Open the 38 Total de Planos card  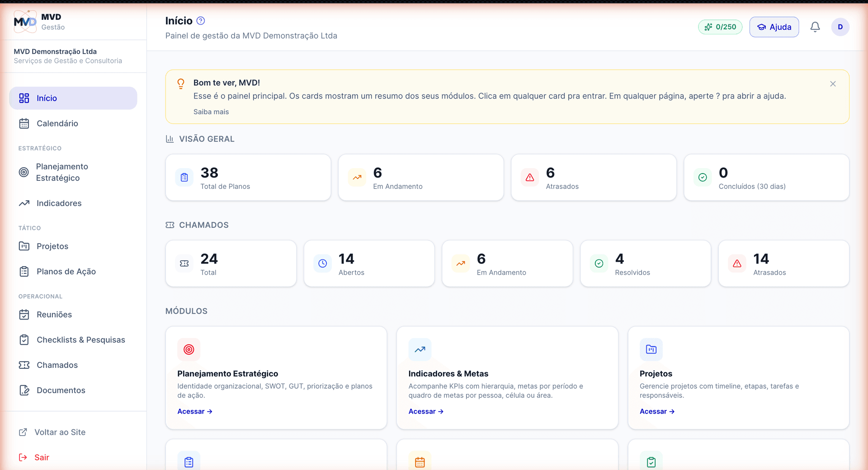248,178
